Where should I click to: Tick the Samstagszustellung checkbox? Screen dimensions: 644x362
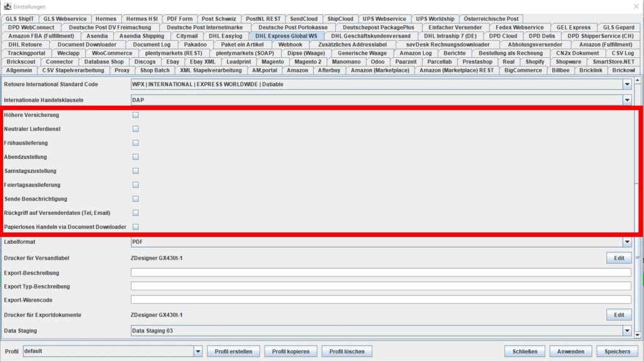pyautogui.click(x=136, y=171)
